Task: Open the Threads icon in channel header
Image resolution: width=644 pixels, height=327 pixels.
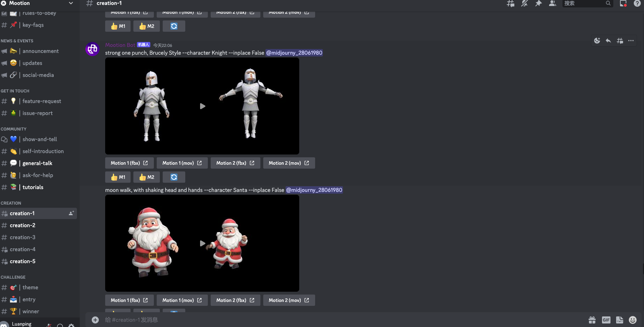Action: (510, 4)
